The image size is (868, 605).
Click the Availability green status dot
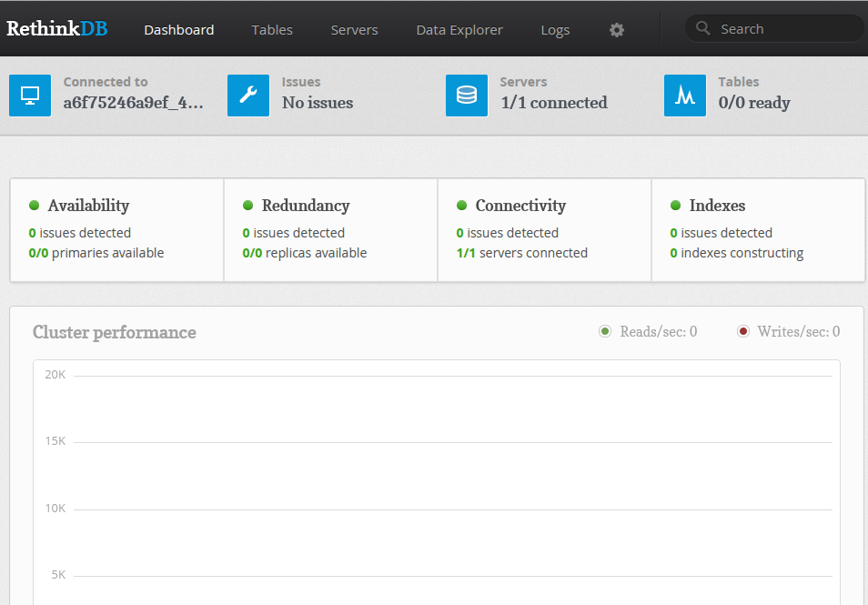point(35,206)
